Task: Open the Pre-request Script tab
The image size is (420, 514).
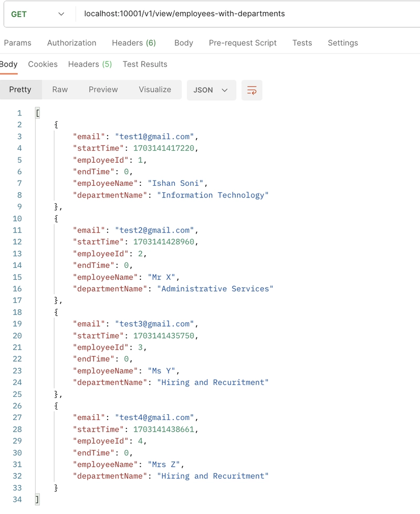Action: 243,43
